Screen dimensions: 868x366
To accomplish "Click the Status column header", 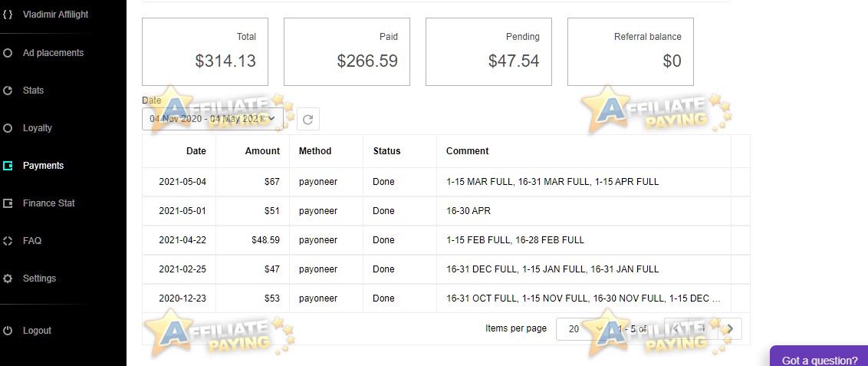I will coord(386,150).
